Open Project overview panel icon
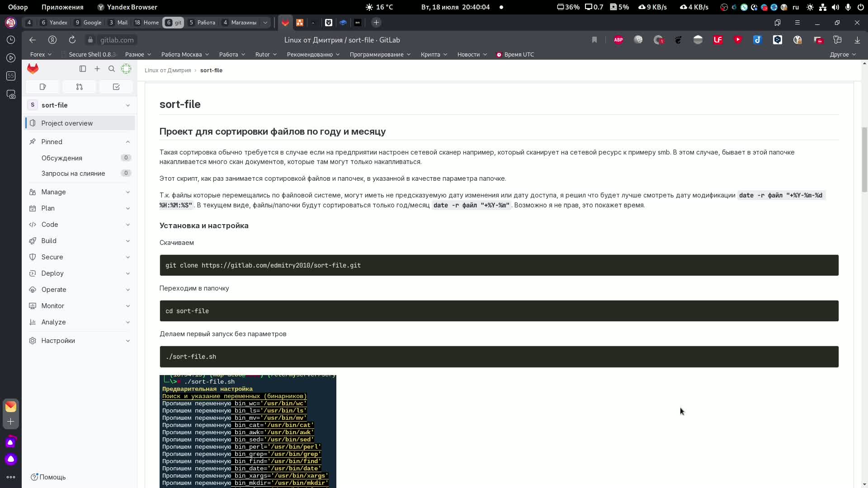This screenshot has height=488, width=868. (32, 123)
